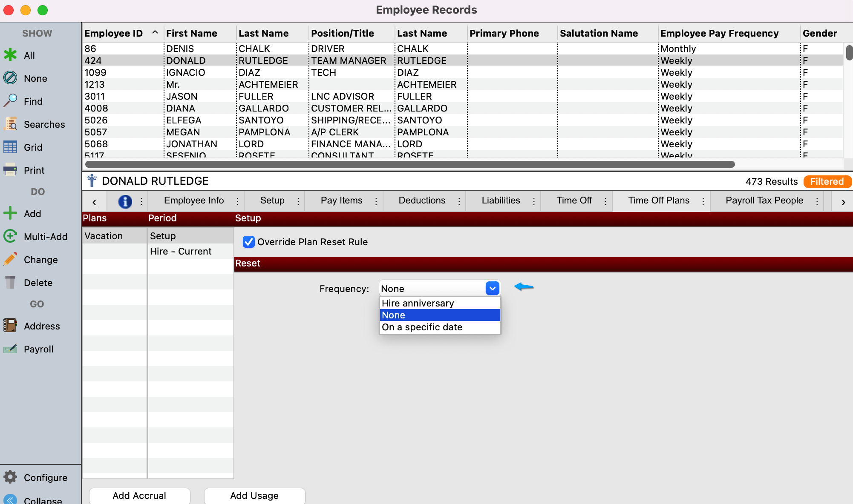This screenshot has width=853, height=504.
Task: Click the None show icon in sidebar
Action: [x=10, y=78]
